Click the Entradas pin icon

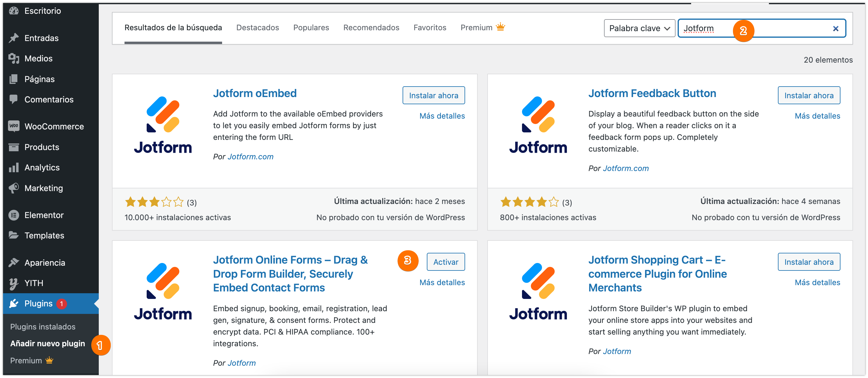click(14, 38)
